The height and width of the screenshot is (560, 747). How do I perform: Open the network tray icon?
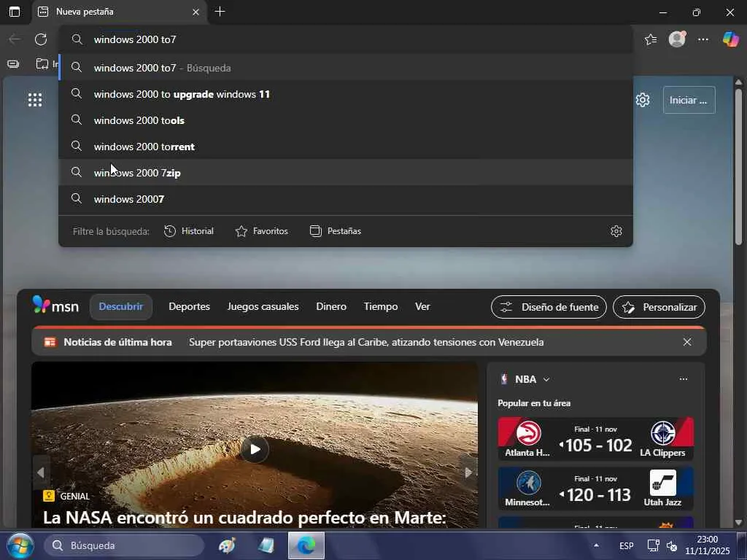[653, 545]
